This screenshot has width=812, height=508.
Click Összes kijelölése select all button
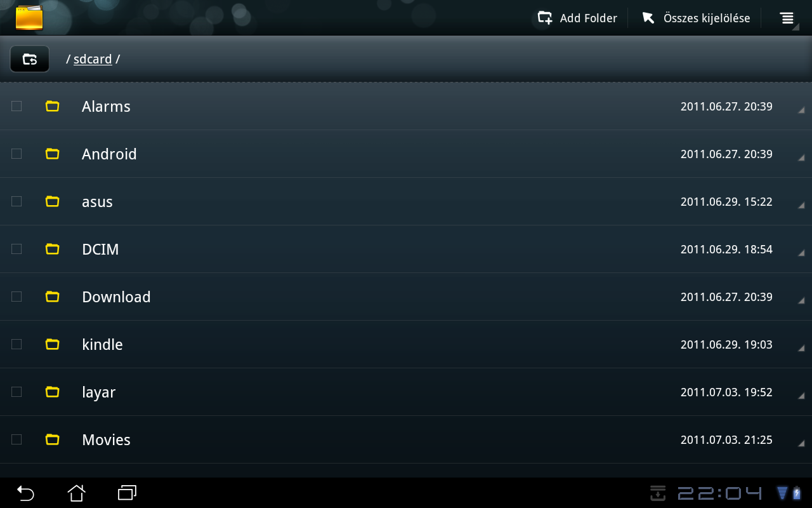[696, 18]
